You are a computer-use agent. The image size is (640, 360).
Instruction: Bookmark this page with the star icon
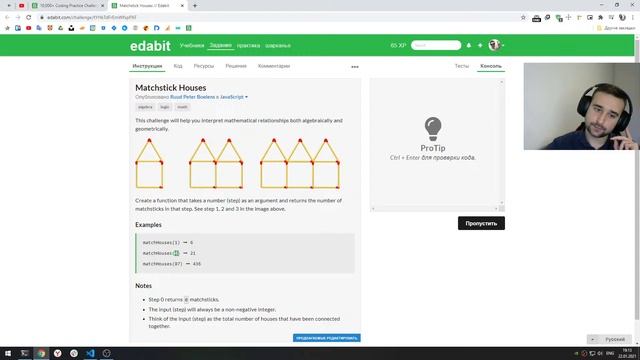coord(523,18)
